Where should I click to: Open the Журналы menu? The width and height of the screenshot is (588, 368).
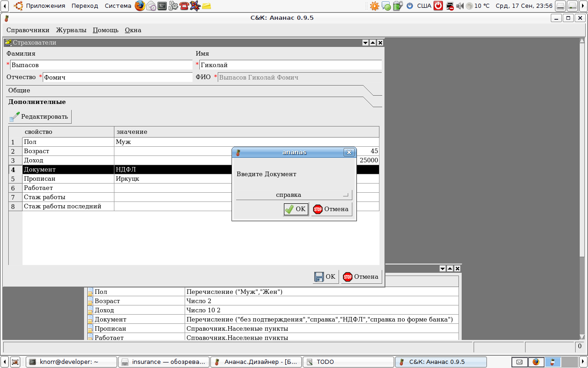point(71,30)
